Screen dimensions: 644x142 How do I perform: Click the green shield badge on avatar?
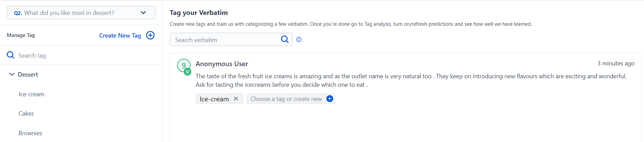188,72
